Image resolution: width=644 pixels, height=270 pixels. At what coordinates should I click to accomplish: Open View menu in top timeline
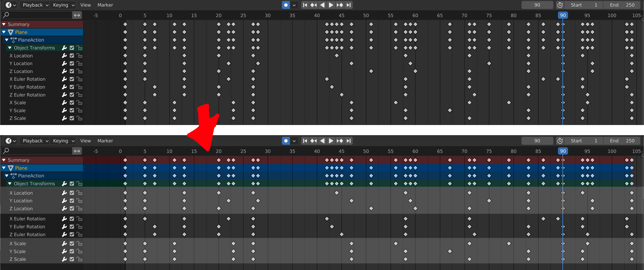pyautogui.click(x=85, y=5)
